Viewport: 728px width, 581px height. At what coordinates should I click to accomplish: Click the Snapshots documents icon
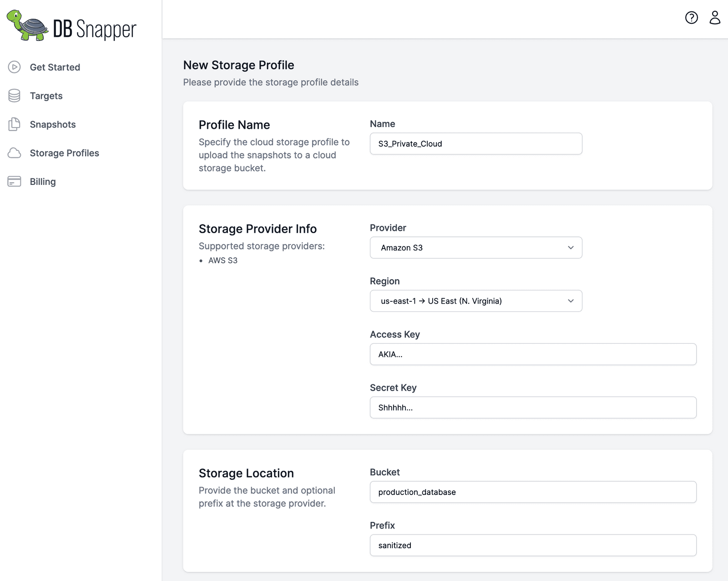(x=14, y=124)
